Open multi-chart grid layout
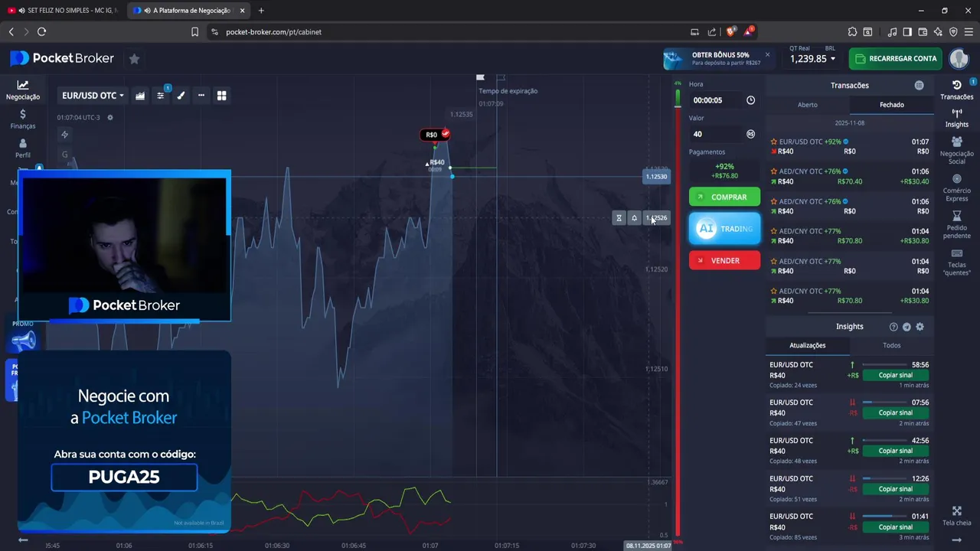 point(221,96)
